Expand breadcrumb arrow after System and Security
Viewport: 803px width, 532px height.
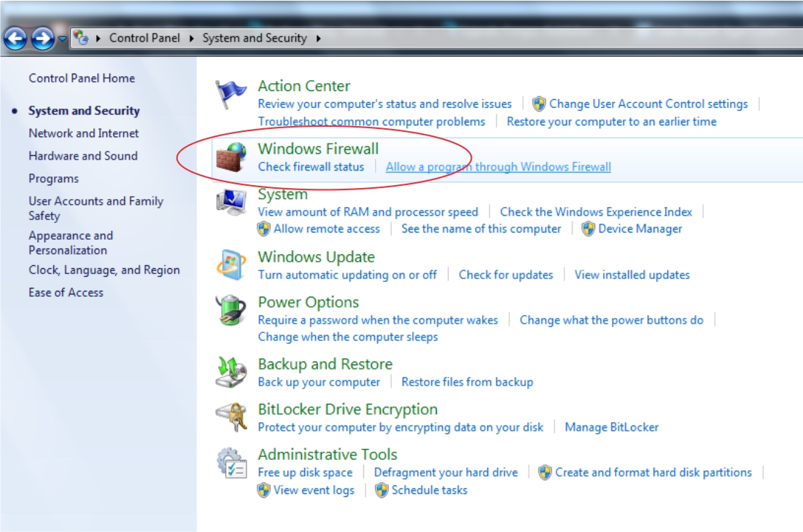click(x=318, y=39)
